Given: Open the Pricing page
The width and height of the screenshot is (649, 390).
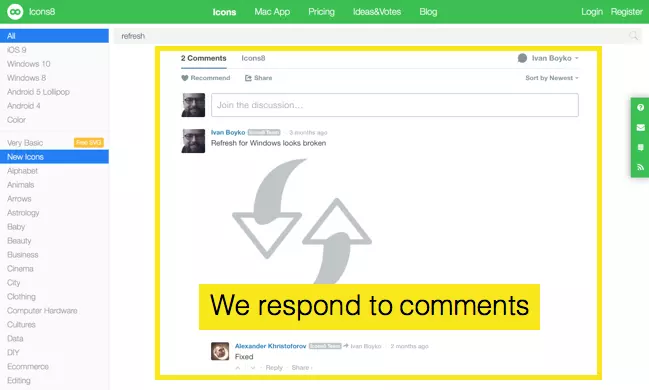Looking at the screenshot, I should (321, 12).
